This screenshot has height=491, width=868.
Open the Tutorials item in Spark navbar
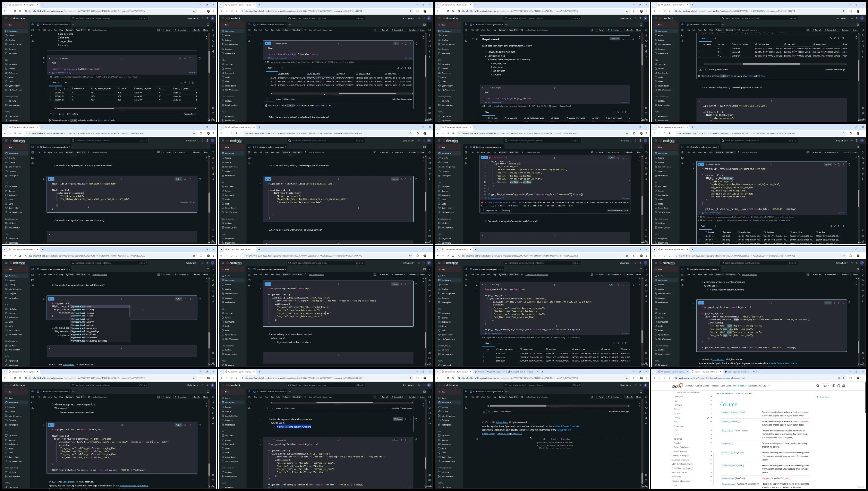(715, 386)
